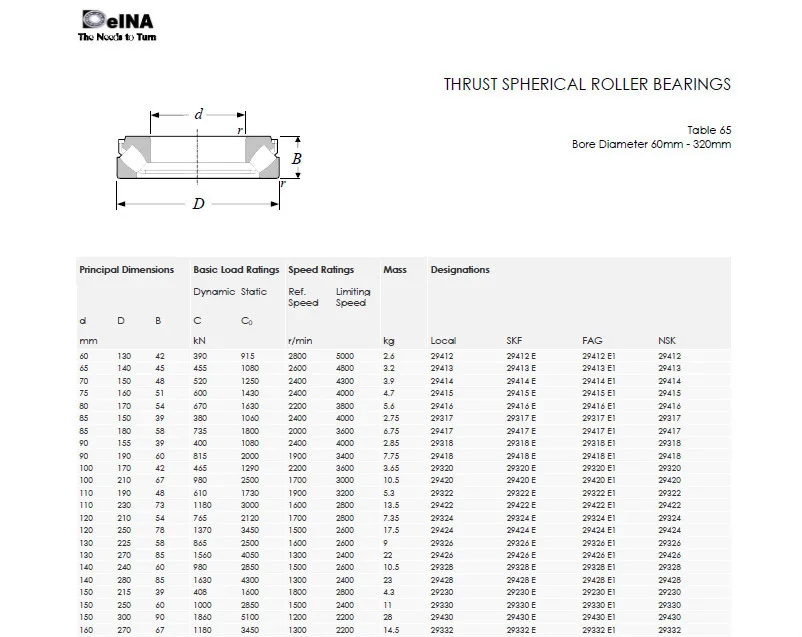Select the Limiting Speed subheader

[x=352, y=297]
